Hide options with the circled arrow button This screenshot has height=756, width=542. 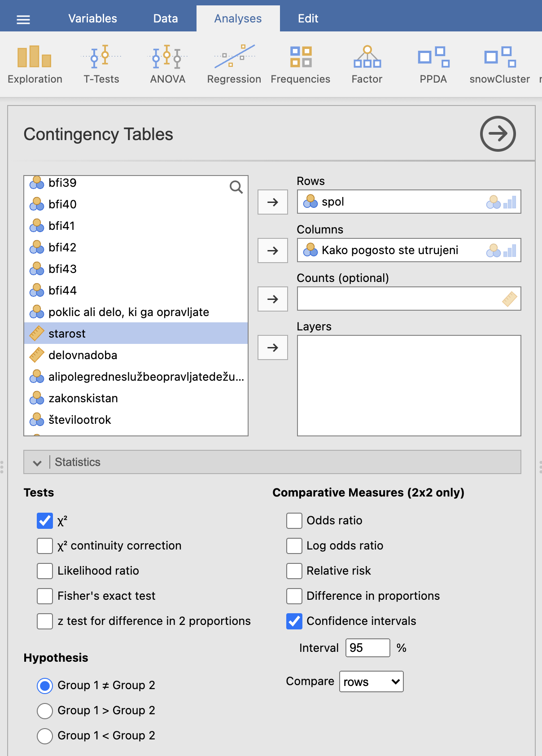[x=498, y=134]
